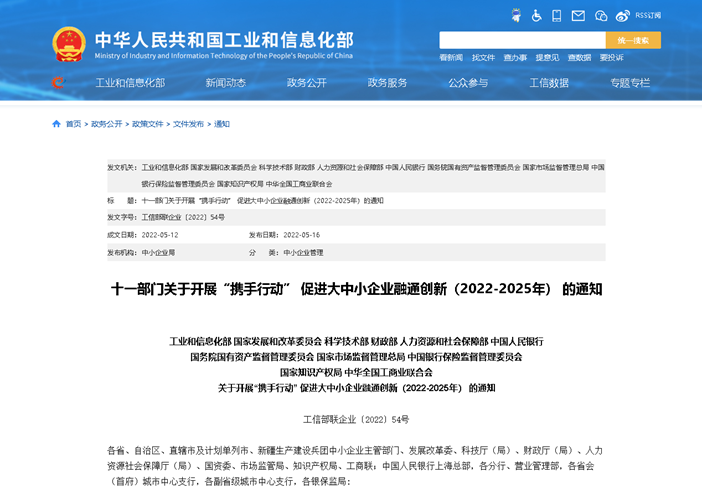Go to 政务公开 in the breadcrumb
The width and height of the screenshot is (702, 499).
pyautogui.click(x=107, y=124)
